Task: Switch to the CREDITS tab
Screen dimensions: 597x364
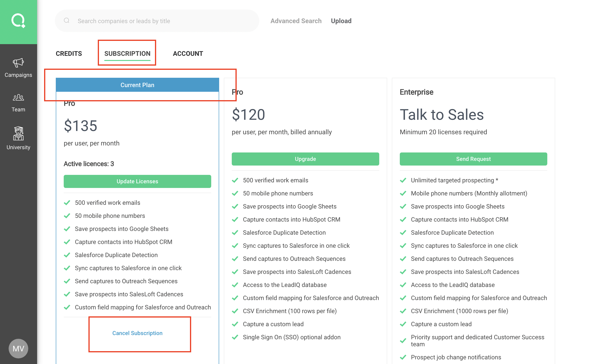Action: click(69, 53)
